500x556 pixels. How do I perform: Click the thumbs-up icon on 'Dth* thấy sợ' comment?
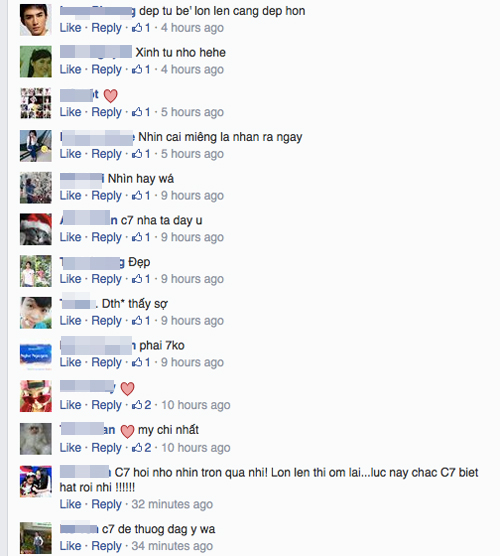[x=137, y=321]
